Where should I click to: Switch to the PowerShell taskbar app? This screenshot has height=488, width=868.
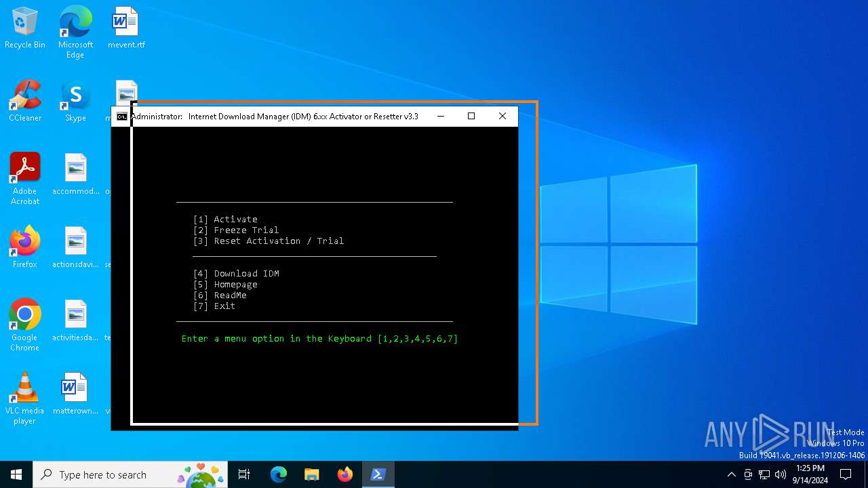tap(378, 474)
